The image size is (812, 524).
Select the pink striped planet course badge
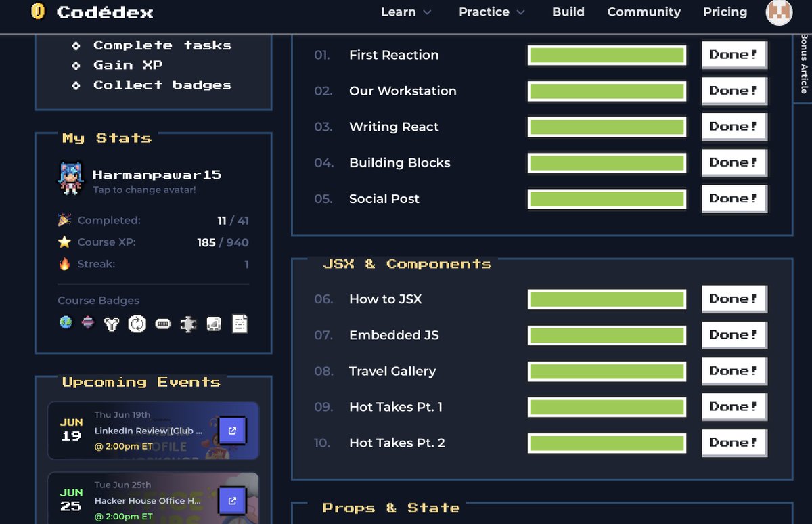pos(88,324)
